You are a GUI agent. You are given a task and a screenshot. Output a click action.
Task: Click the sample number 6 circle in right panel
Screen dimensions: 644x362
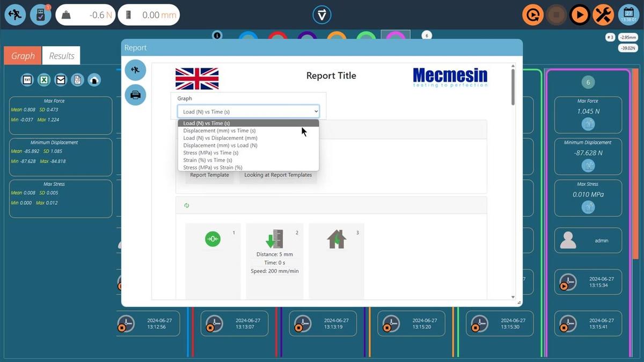588,83
